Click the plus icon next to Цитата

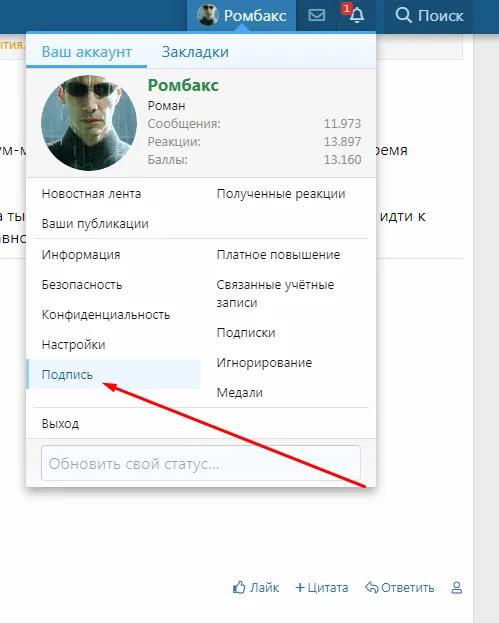[300, 588]
